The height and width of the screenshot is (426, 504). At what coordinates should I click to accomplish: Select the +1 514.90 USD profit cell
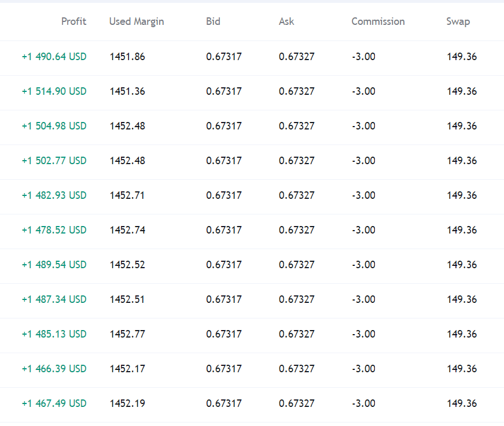click(x=54, y=91)
